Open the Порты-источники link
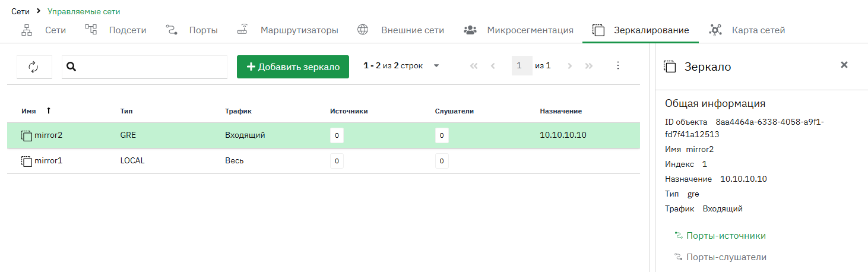Image resolution: width=868 pixels, height=272 pixels. point(726,236)
